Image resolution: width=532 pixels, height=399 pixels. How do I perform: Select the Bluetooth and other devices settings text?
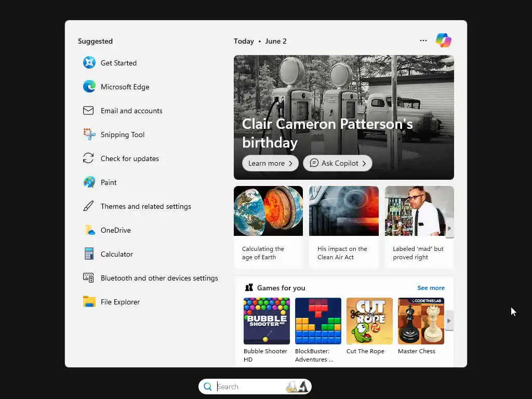point(159,278)
